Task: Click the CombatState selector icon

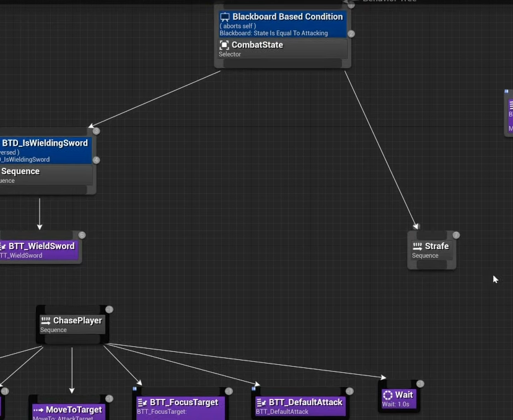Action: (224, 45)
